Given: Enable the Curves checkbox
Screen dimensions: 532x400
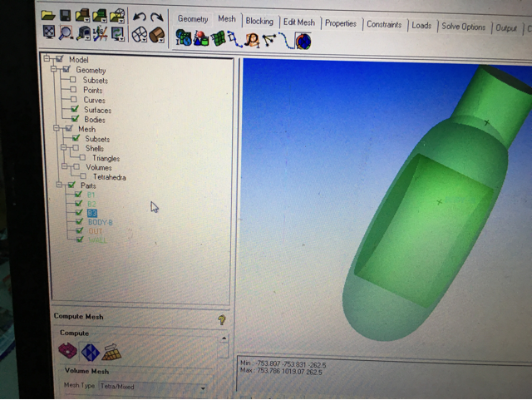Looking at the screenshot, I should pos(74,99).
